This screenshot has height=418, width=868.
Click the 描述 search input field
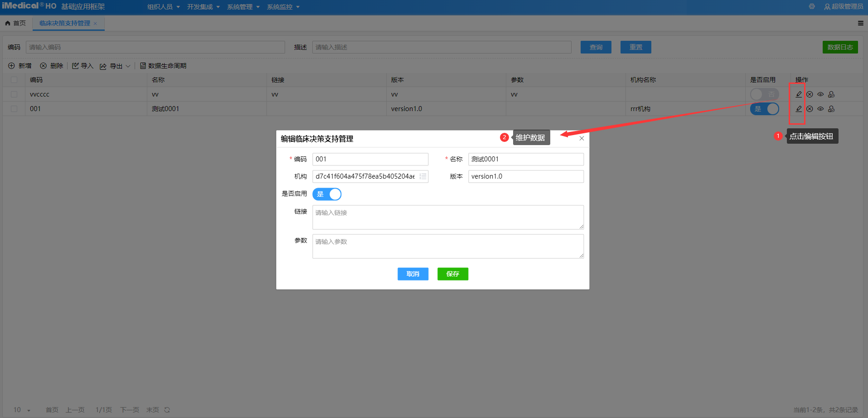click(441, 47)
